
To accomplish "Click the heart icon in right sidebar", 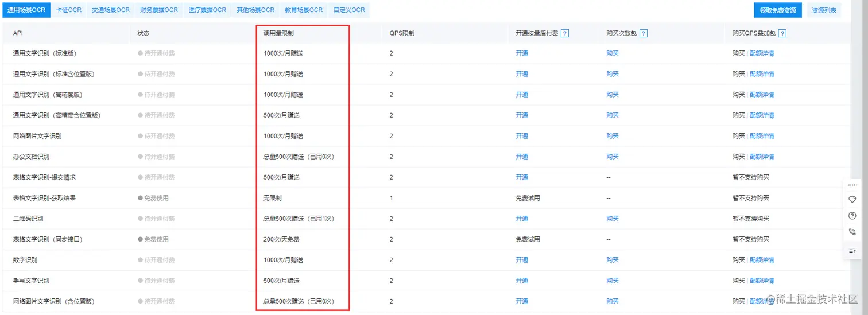I will pyautogui.click(x=852, y=199).
